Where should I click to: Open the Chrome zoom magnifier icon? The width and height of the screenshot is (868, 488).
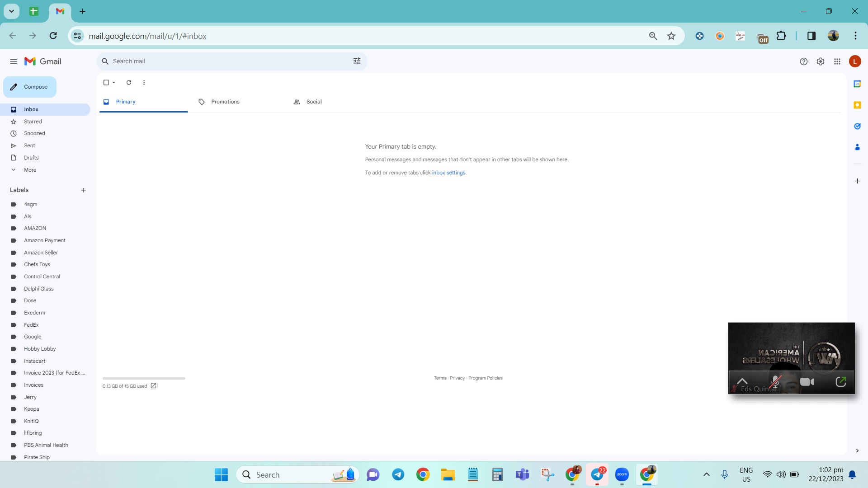click(653, 36)
